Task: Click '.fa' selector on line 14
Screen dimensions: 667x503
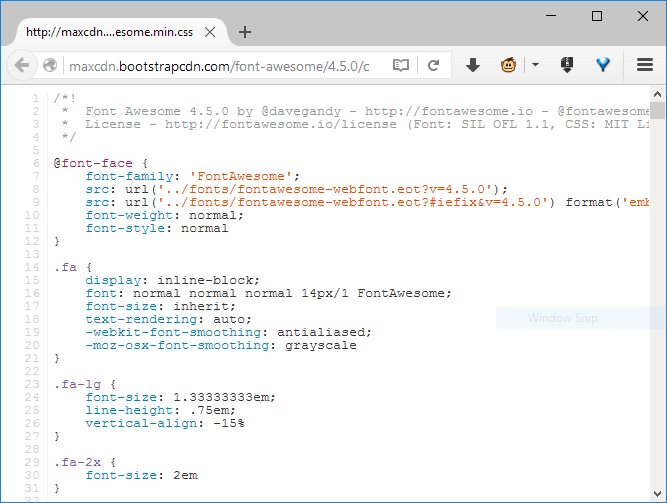Action: (x=66, y=267)
